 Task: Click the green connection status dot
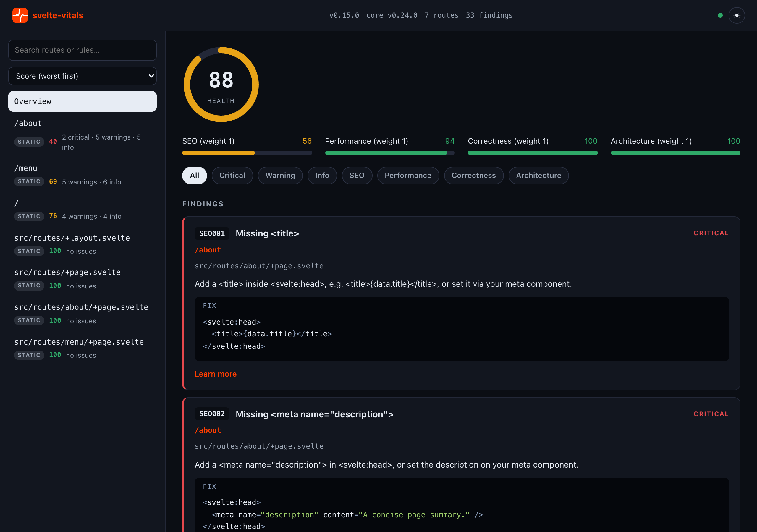pos(720,15)
